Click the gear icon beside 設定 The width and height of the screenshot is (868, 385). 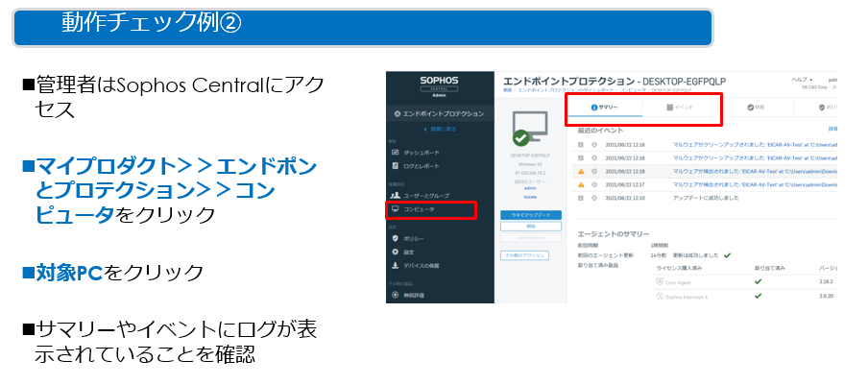(396, 253)
